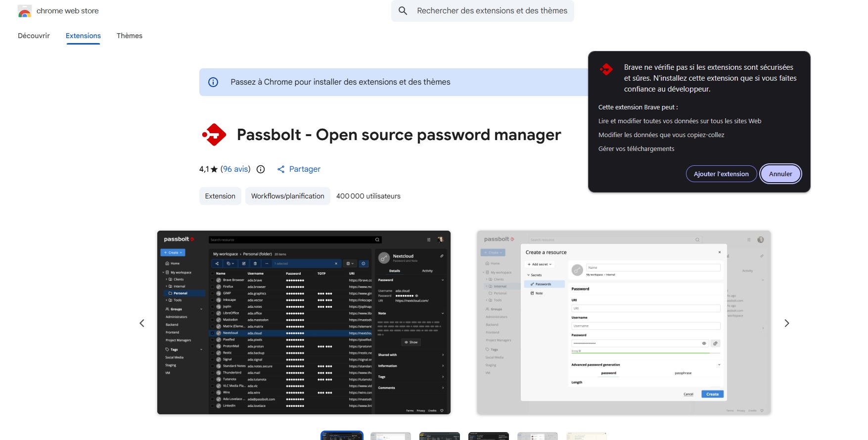868x440 pixels.
Task: Select the first highlighted carousel thumbnail
Action: click(342, 436)
